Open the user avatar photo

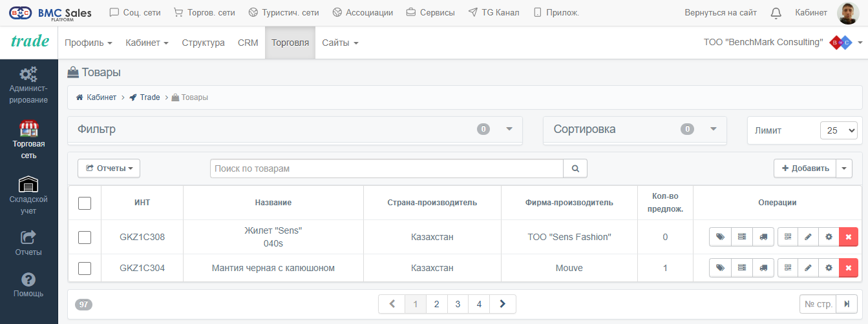pyautogui.click(x=847, y=13)
